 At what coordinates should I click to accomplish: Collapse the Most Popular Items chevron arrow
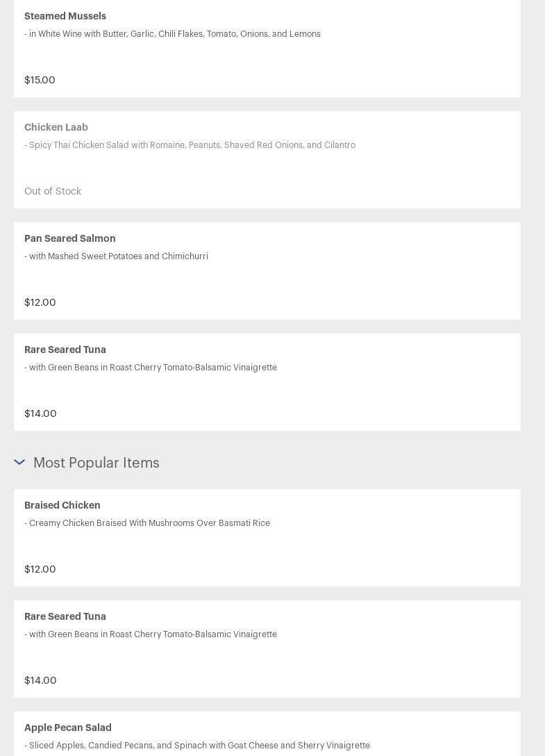click(x=19, y=462)
